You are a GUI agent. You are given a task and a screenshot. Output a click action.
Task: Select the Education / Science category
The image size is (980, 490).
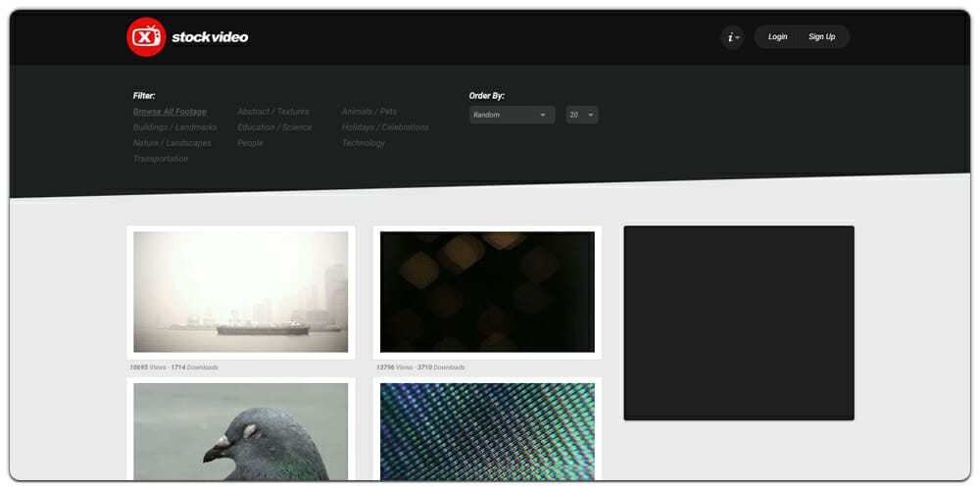point(274,127)
